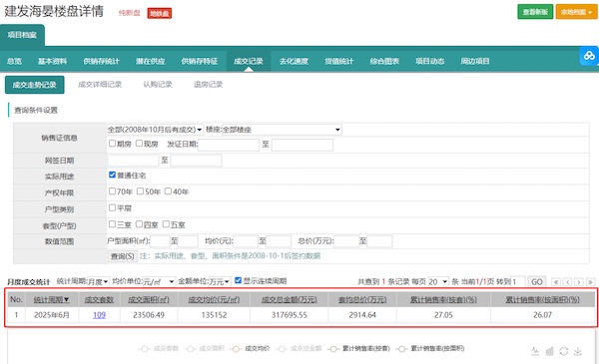This screenshot has height=364, width=599.
Task: Open the 均价单位 元/㎡ dropdown
Action: pos(159,281)
